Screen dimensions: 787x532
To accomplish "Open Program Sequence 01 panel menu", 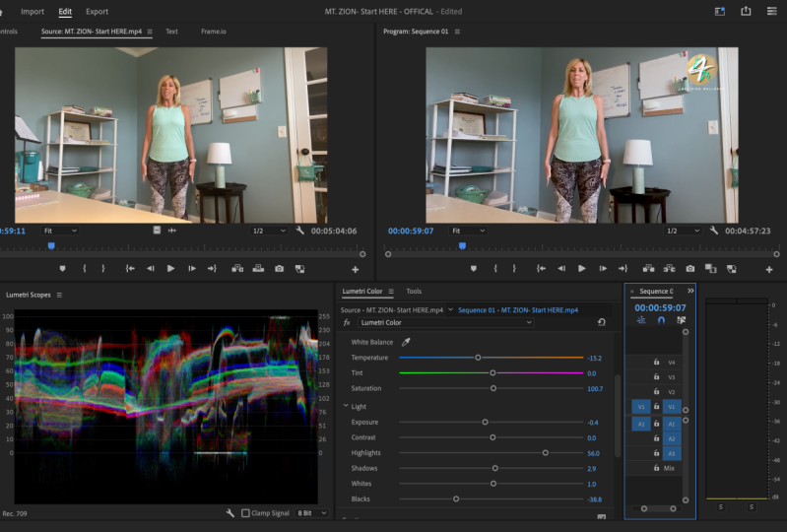I will coord(457,32).
